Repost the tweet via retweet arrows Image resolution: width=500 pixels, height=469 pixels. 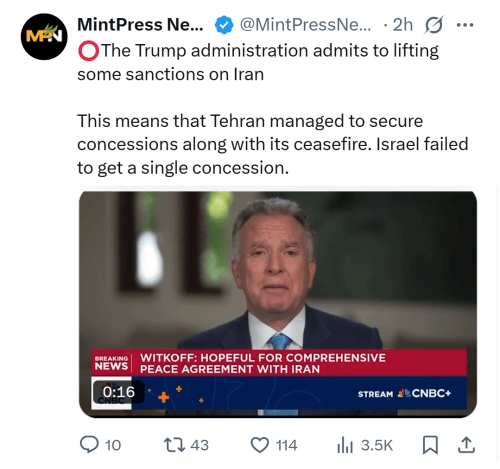[174, 445]
